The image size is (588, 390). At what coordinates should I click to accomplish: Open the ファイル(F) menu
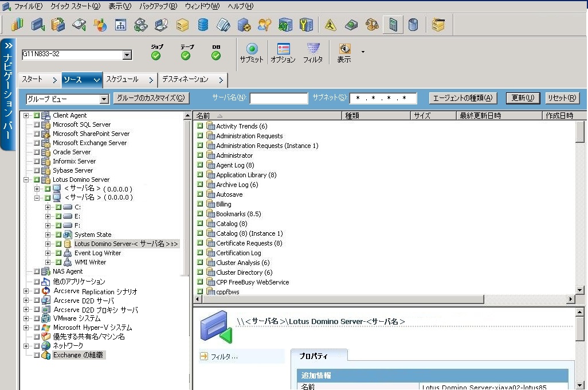[x=28, y=6]
